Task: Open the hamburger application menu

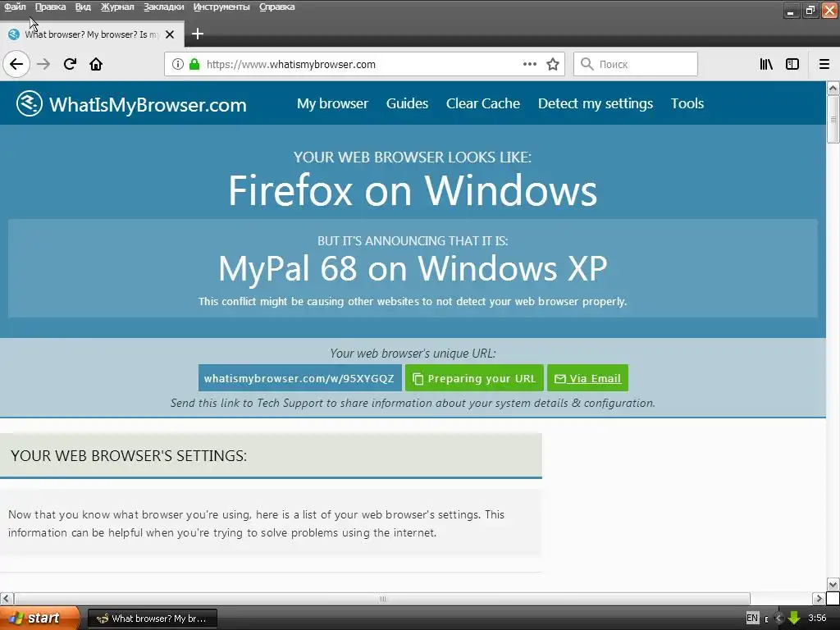Action: click(x=824, y=64)
